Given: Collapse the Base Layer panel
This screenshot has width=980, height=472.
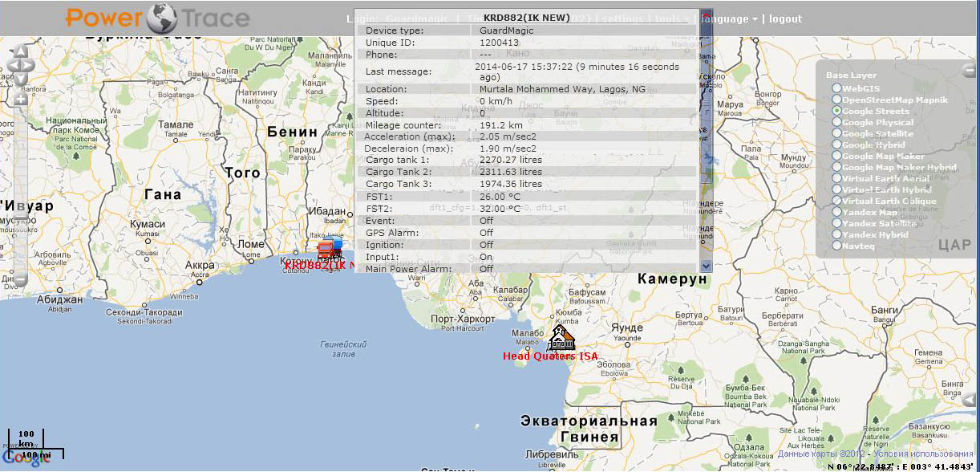Looking at the screenshot, I should tap(969, 71).
